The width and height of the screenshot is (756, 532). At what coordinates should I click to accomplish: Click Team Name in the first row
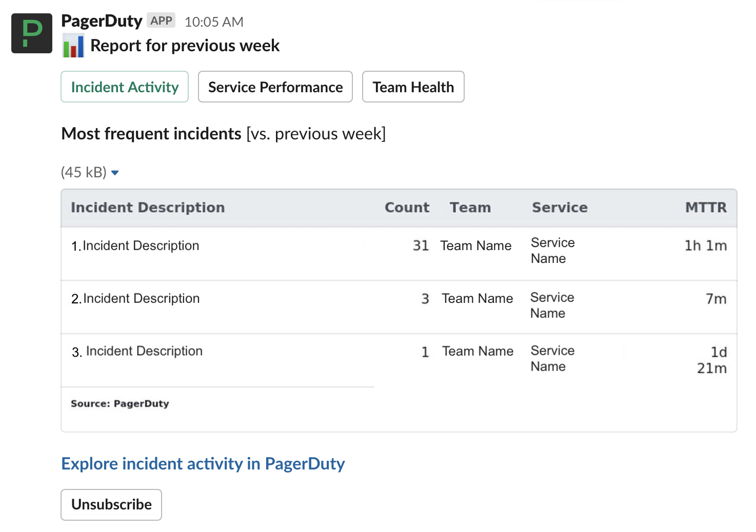[x=476, y=246]
